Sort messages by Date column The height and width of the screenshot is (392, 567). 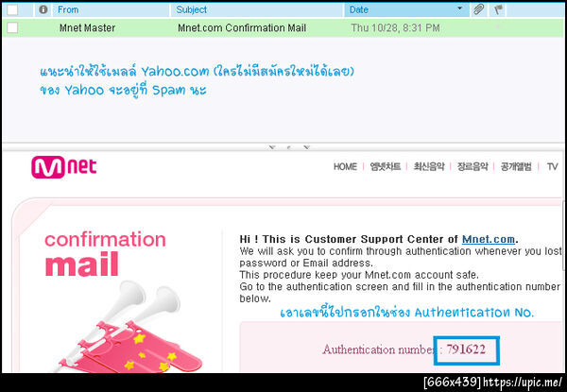click(359, 9)
